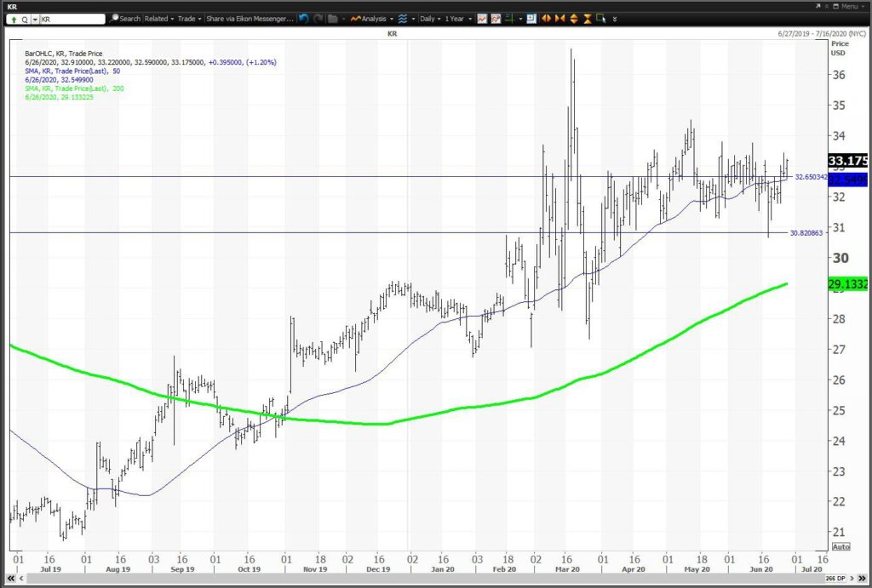
Task: Undo the last chart action
Action: tap(303, 19)
